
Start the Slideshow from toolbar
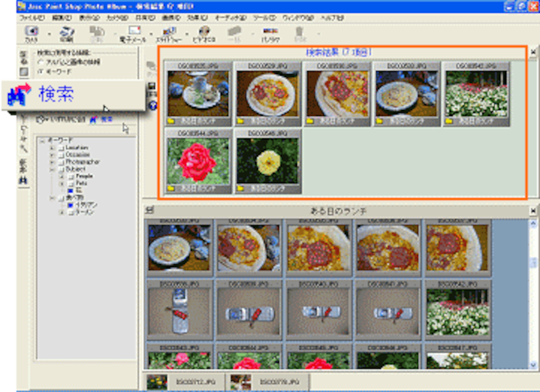click(169, 32)
